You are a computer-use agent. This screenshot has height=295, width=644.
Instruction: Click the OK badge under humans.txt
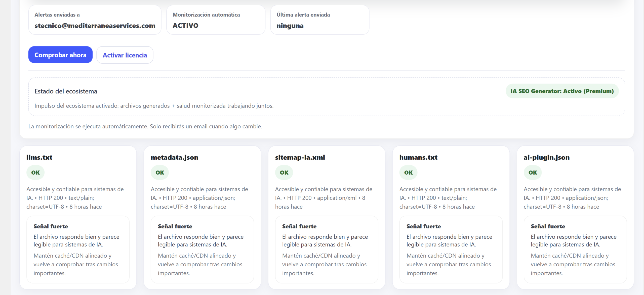(x=408, y=172)
